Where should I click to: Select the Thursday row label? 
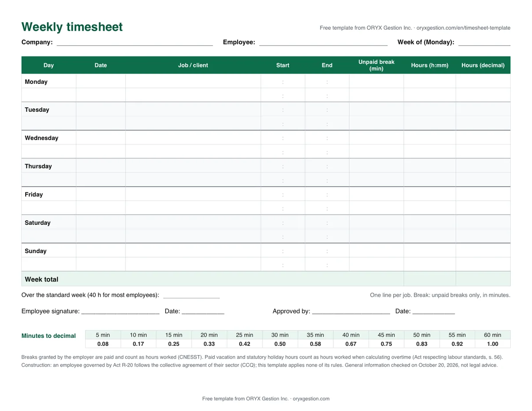coord(38,166)
